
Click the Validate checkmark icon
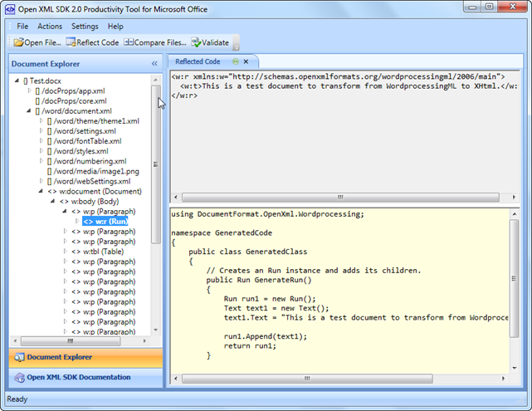coord(195,42)
